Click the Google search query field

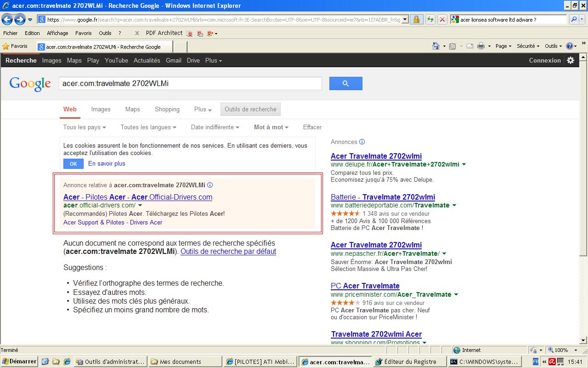[190, 84]
